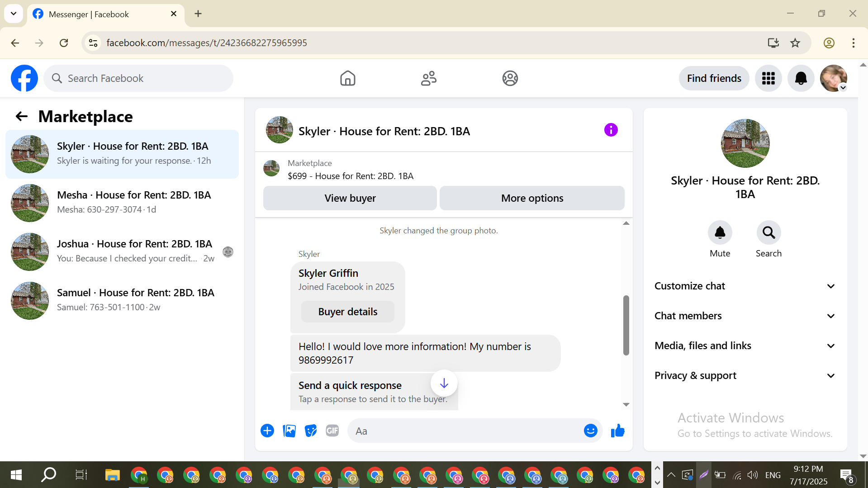
Task: Open Windows taskbar search
Action: 49,475
